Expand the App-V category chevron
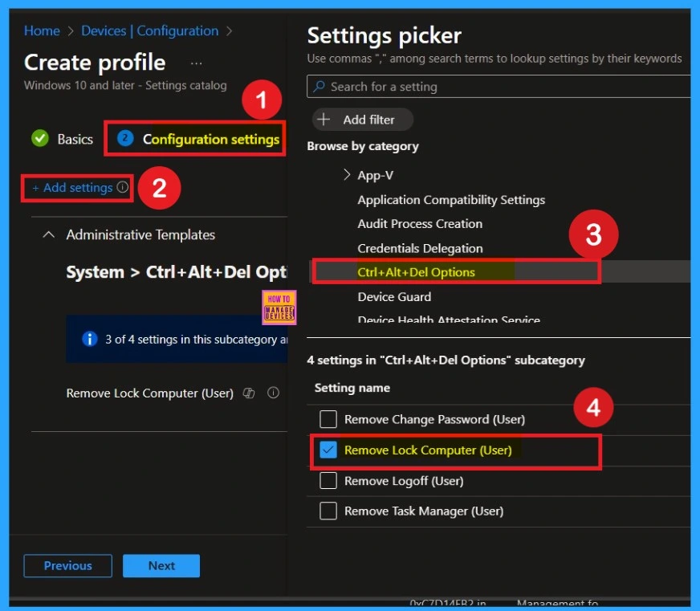The width and height of the screenshot is (700, 611). tap(347, 175)
